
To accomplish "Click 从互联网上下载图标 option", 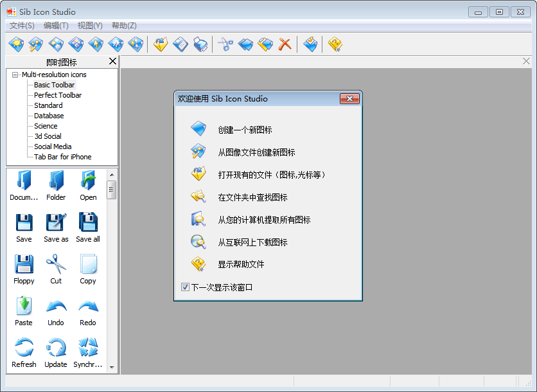I will (252, 242).
